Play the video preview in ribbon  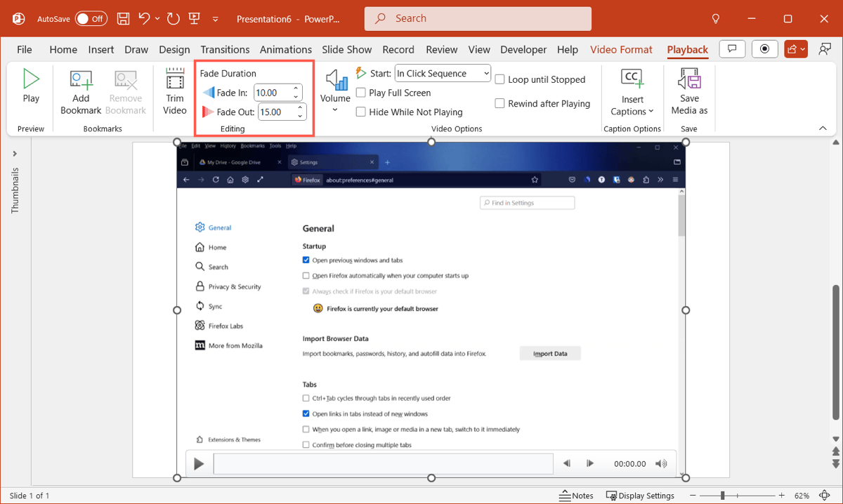31,87
